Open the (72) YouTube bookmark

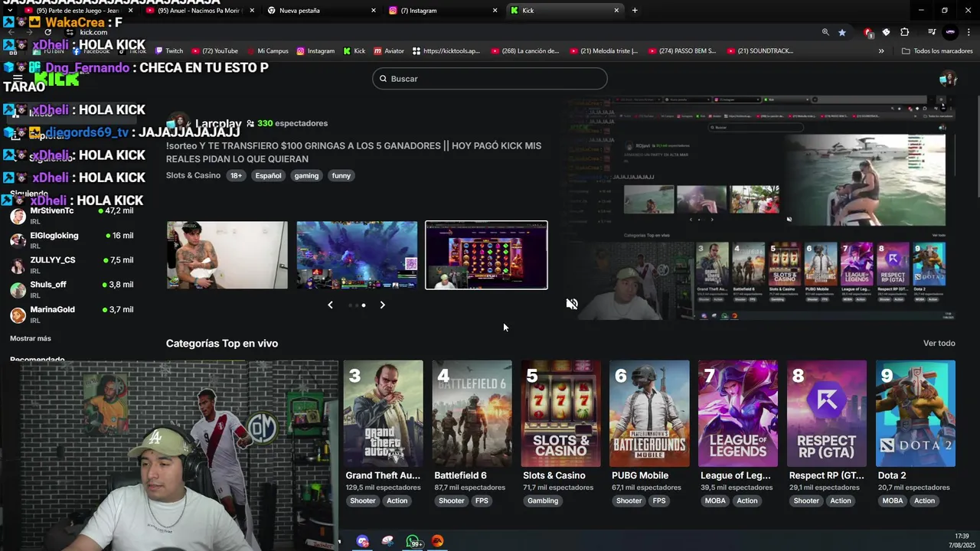(215, 51)
